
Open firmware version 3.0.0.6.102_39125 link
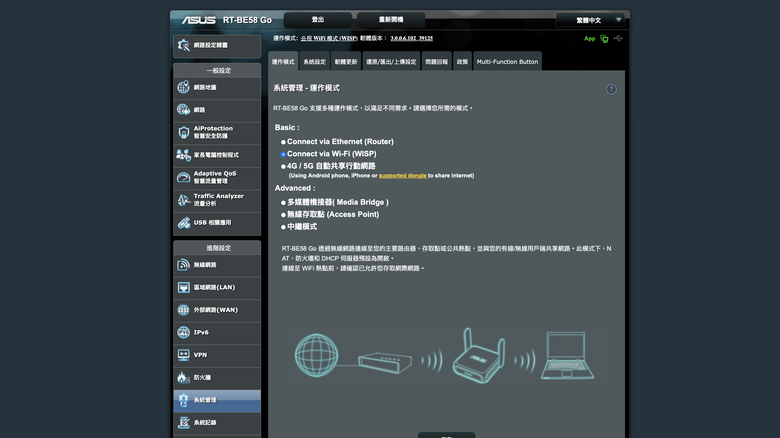[411, 38]
